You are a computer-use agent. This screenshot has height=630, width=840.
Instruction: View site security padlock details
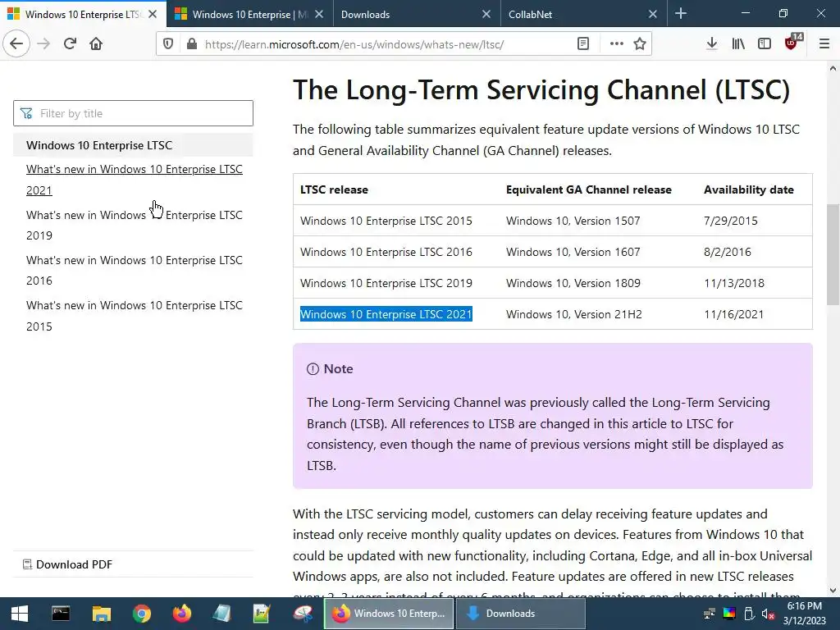191,44
